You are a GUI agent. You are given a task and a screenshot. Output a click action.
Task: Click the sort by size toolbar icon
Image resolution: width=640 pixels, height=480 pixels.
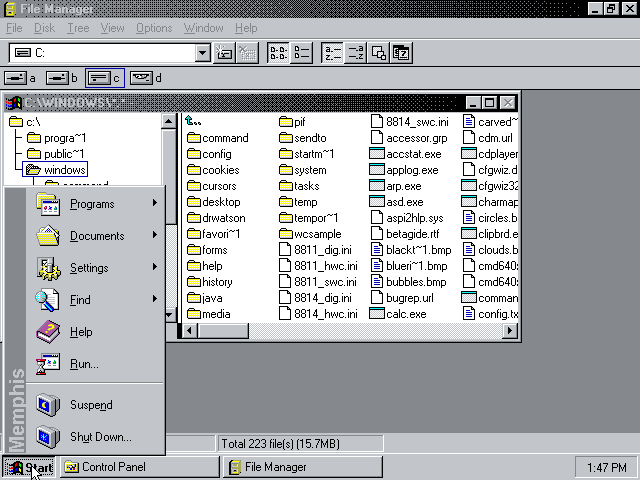pos(379,53)
